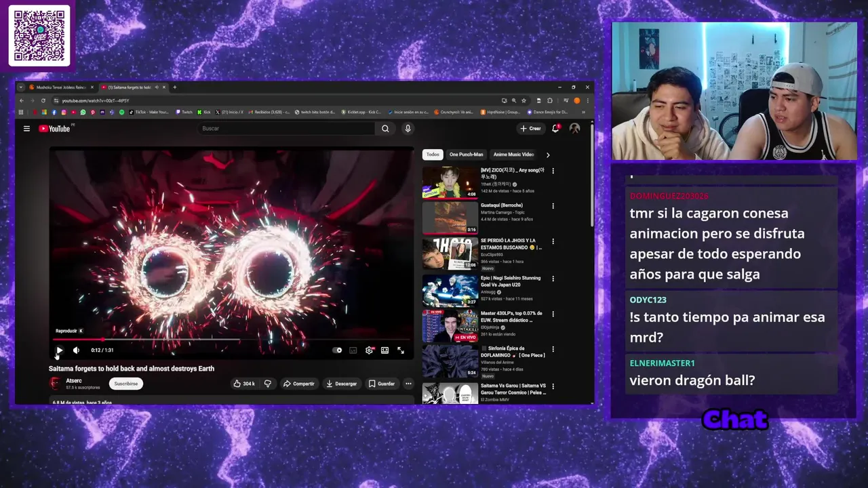Go back in the browser
The width and height of the screenshot is (868, 488).
[x=22, y=100]
